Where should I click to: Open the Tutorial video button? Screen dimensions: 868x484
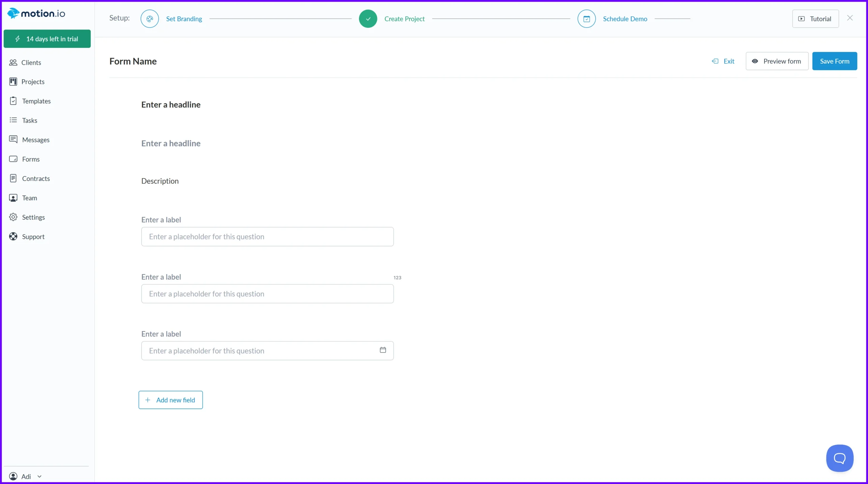click(815, 19)
